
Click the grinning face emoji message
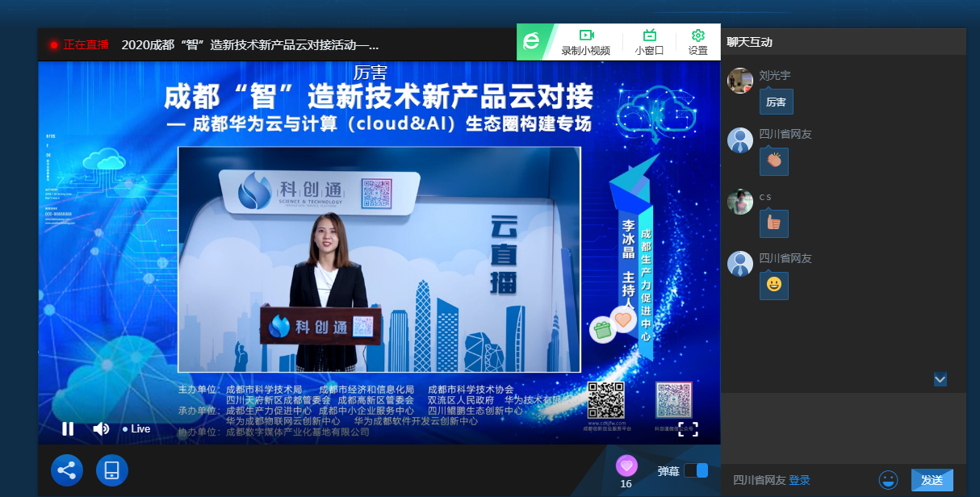point(774,285)
